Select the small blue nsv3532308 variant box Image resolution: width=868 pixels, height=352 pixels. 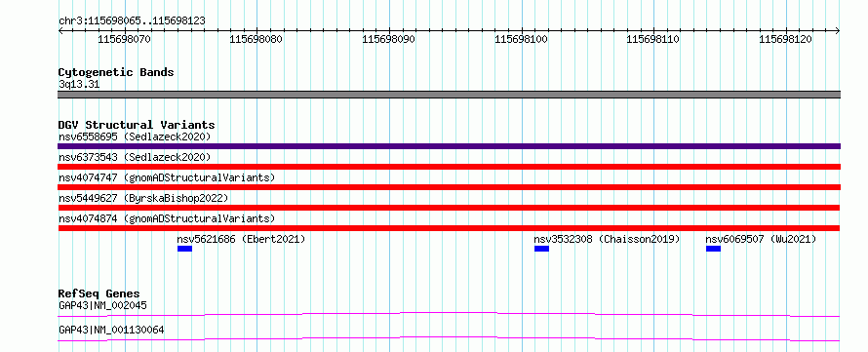tap(541, 249)
